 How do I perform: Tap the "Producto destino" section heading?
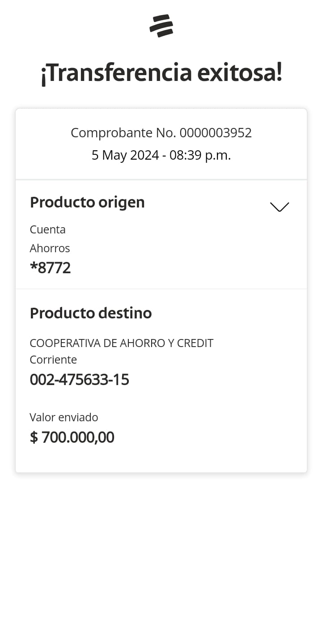pyautogui.click(x=91, y=313)
